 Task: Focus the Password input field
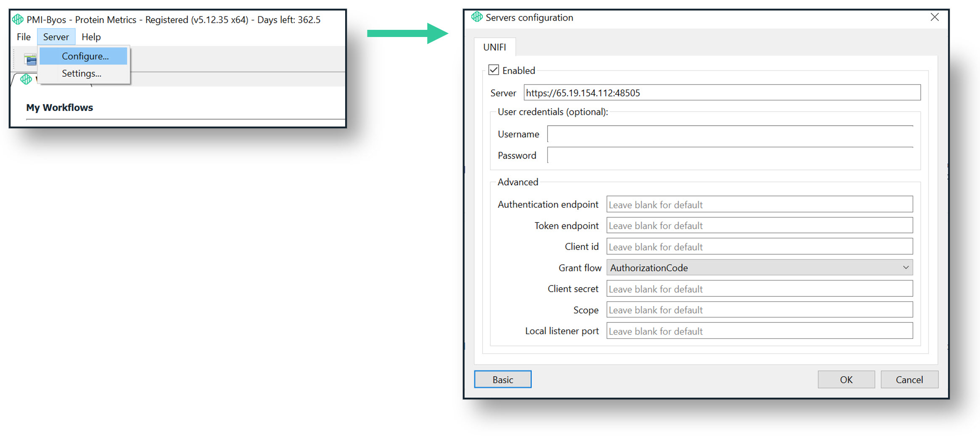pyautogui.click(x=730, y=155)
